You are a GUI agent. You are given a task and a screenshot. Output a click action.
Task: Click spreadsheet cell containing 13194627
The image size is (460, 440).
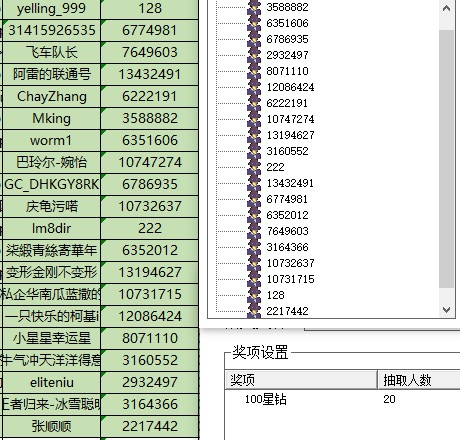click(x=150, y=272)
